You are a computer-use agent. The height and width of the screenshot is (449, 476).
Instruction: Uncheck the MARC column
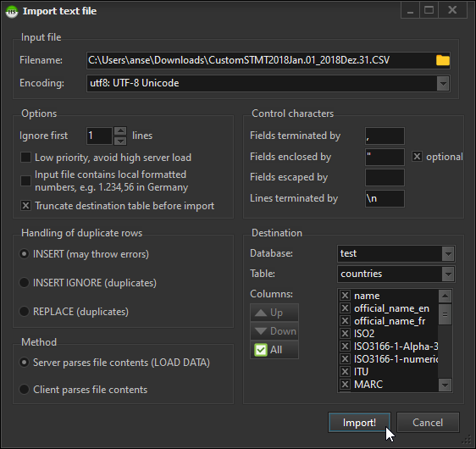coord(345,384)
